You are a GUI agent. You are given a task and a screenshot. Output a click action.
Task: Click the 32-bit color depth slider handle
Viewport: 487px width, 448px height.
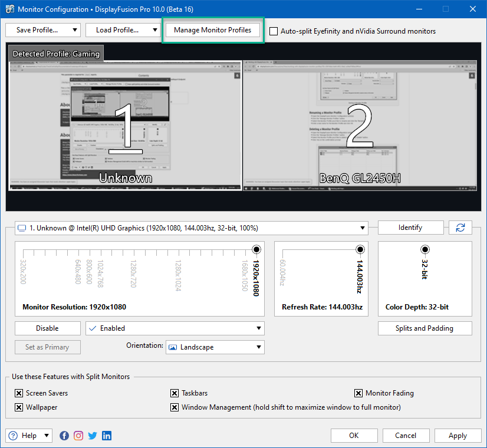[x=425, y=249]
